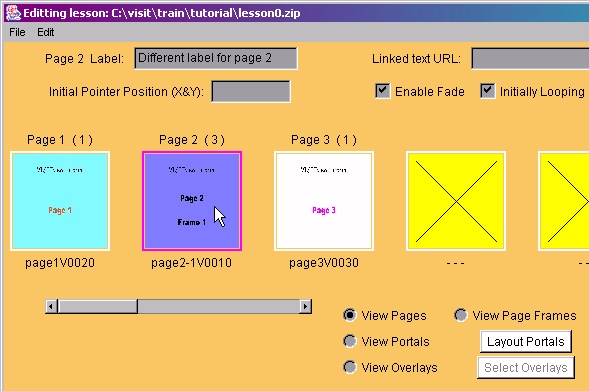
Task: Select the View Overlays radio button
Action: 350,367
